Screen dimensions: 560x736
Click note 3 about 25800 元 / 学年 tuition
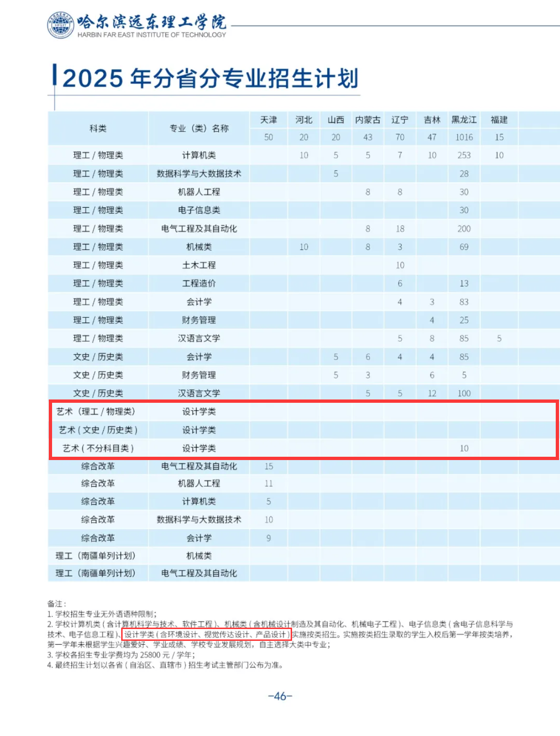121,655
